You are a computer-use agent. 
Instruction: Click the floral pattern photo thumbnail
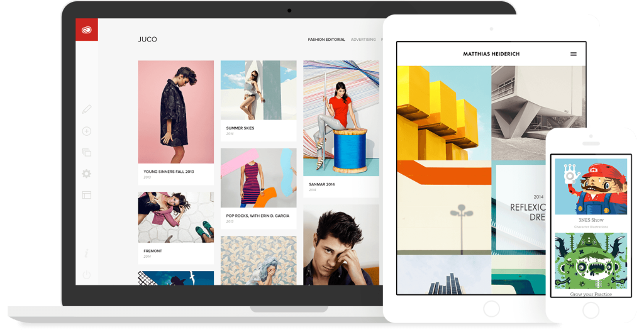tap(258, 260)
